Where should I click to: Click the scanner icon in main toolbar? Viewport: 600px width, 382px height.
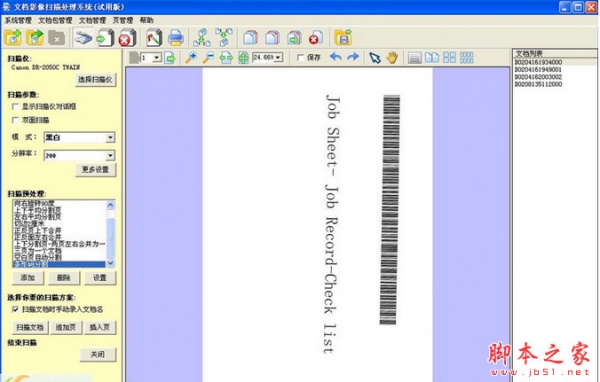(x=83, y=38)
